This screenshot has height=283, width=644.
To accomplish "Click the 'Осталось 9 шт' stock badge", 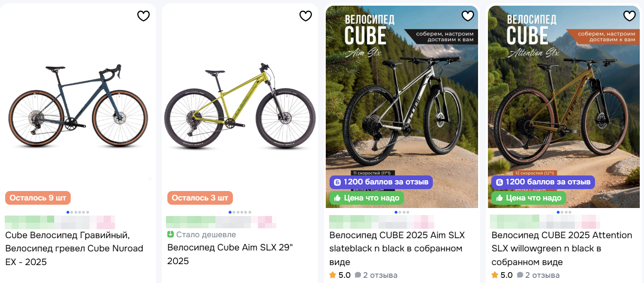I will pos(38,198).
